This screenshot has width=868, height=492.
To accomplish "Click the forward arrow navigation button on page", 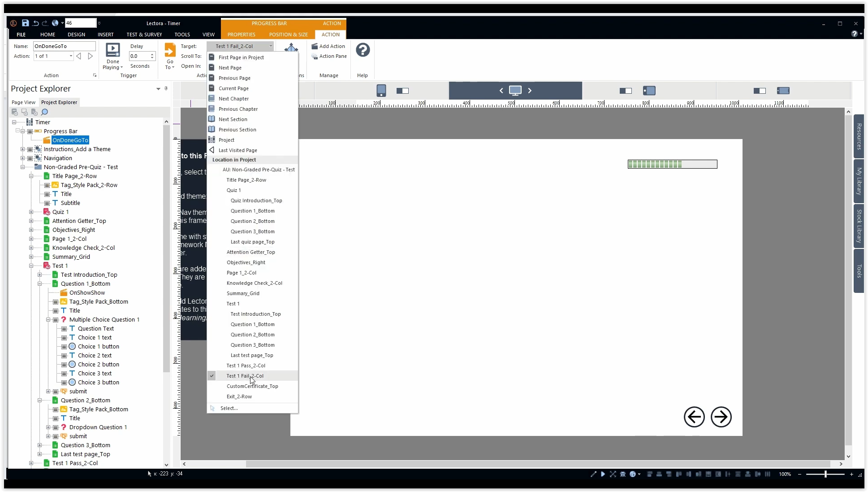I will point(721,417).
